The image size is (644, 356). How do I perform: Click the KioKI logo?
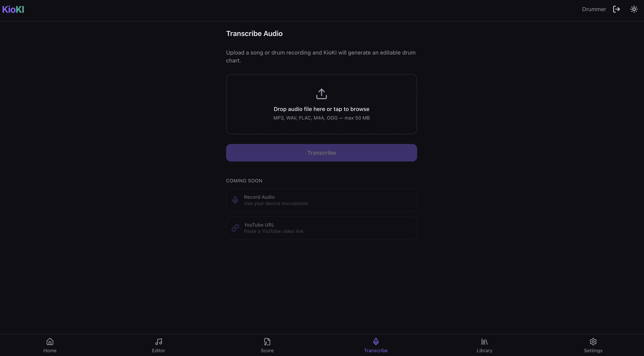point(13,10)
